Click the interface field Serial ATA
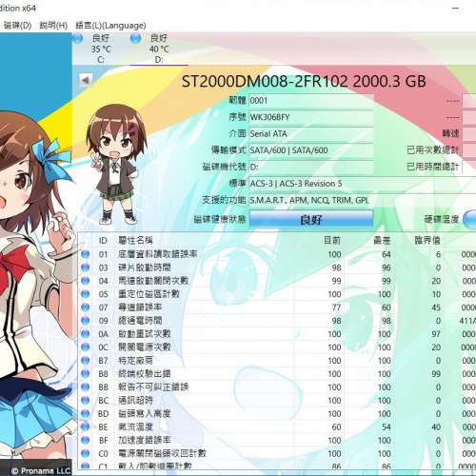 coord(311,134)
